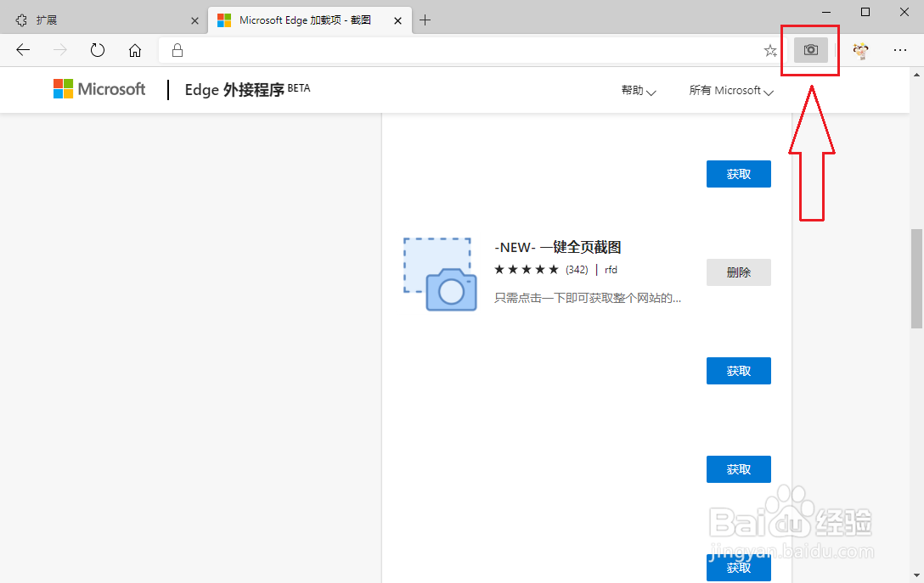Click 删除 for 一键全页截图

click(738, 272)
